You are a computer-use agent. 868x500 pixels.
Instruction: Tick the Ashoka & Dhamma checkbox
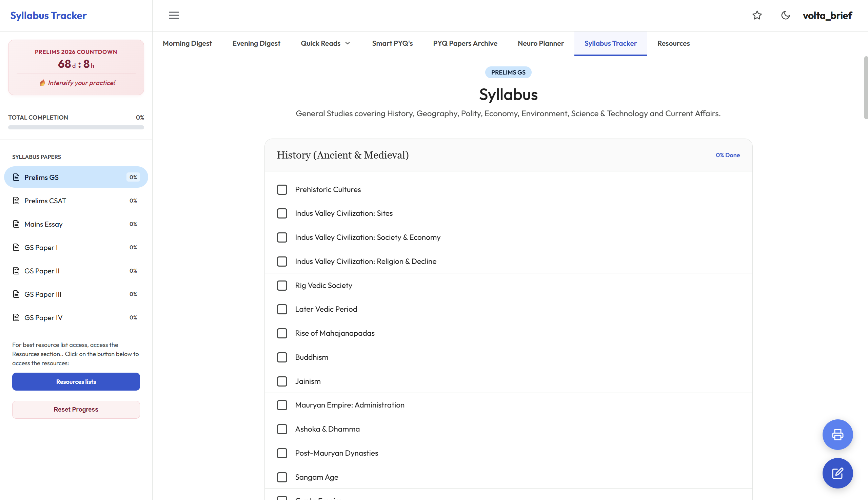coord(282,429)
